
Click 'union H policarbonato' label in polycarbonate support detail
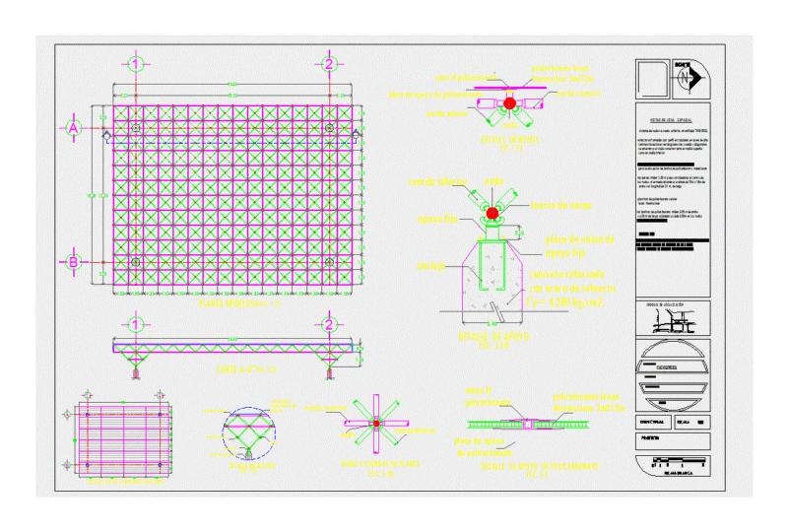pos(488,396)
